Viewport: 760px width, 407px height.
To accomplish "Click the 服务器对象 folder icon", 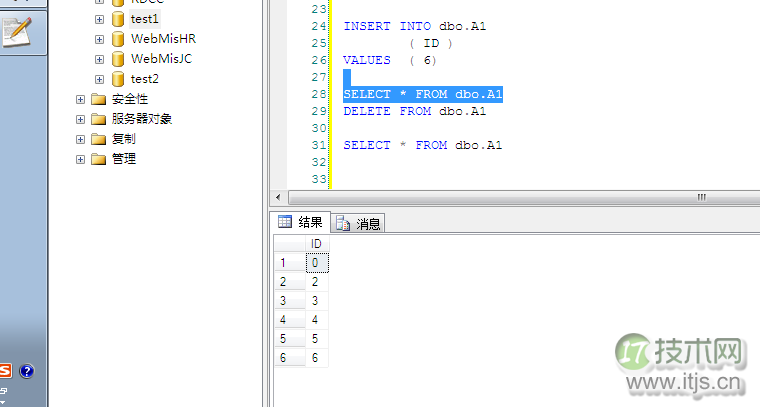I will click(x=98, y=119).
